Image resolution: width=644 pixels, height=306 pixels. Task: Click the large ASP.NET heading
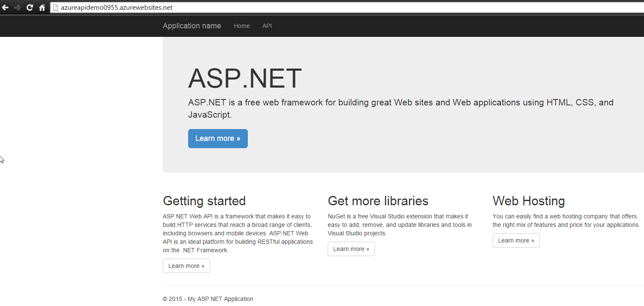(245, 78)
